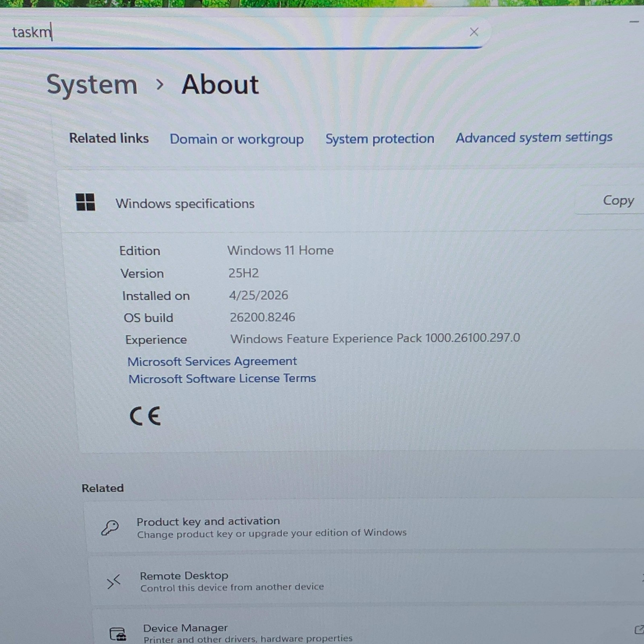Select the Windows 11 Home edition value
The height and width of the screenshot is (644, 644).
click(x=280, y=250)
